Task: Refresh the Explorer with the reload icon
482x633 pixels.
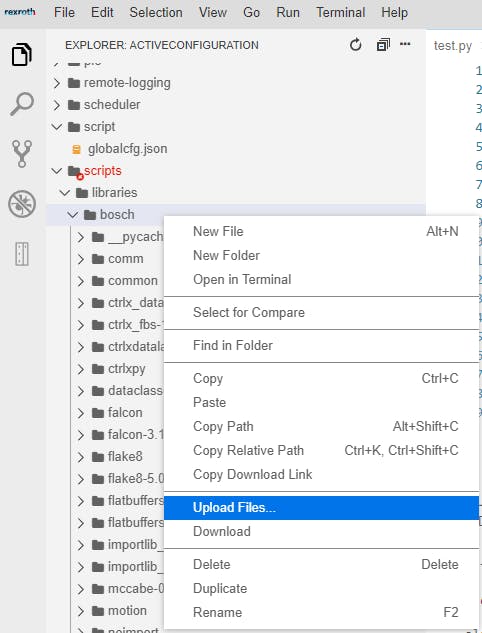Action: click(355, 45)
